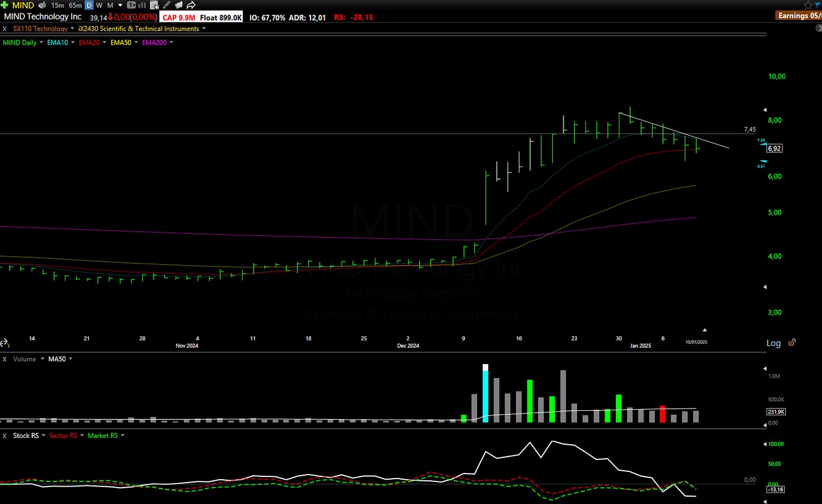The width and height of the screenshot is (822, 504).
Task: Click the lock scale icon next to Log
Action: (792, 342)
